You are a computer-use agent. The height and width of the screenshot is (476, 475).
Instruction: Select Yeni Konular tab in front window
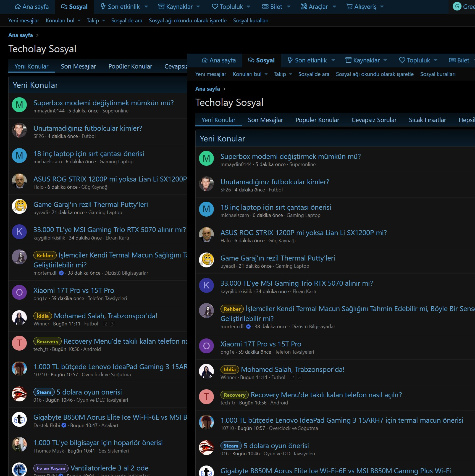(219, 120)
